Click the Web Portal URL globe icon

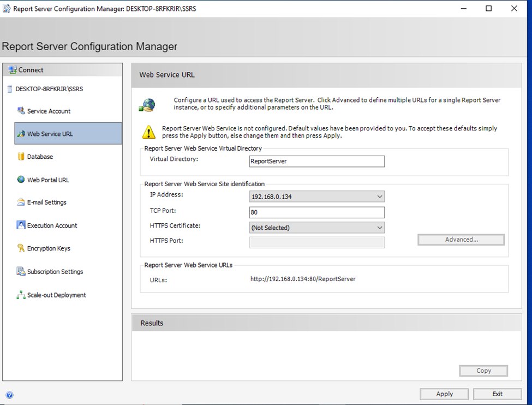[x=21, y=179]
